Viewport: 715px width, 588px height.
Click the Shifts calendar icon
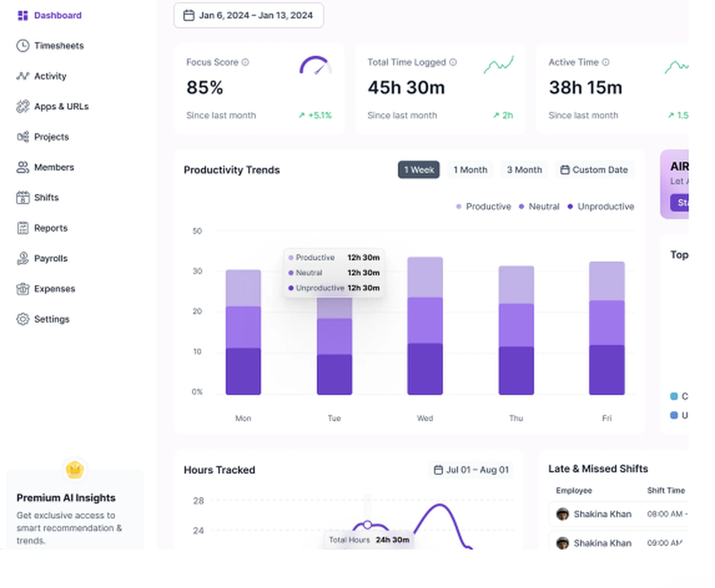coord(23,197)
